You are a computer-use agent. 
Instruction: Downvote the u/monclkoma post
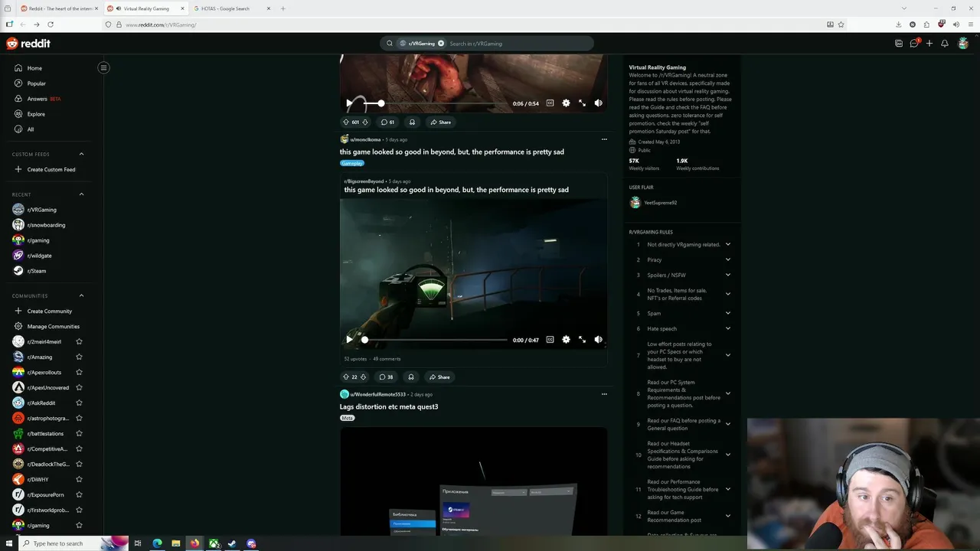pyautogui.click(x=363, y=377)
